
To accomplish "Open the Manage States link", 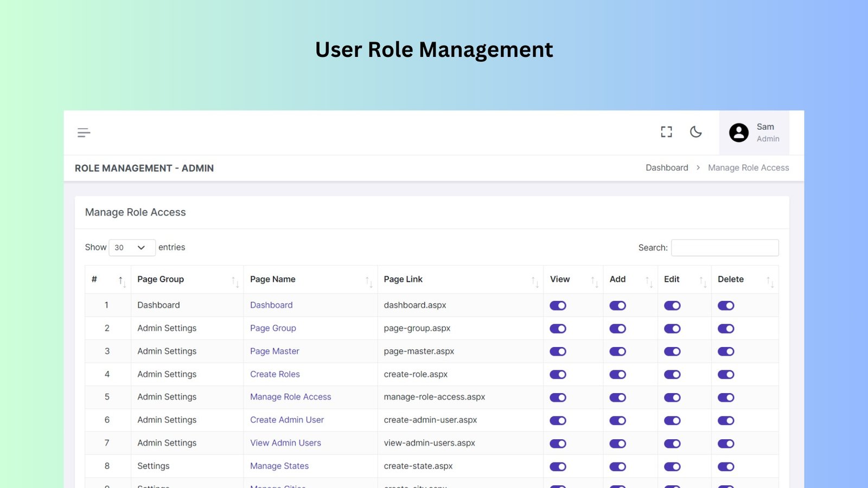I will (x=279, y=466).
